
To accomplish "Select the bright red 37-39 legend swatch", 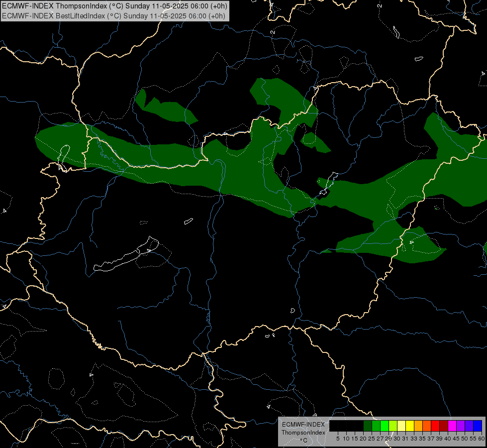I will 435,426.
